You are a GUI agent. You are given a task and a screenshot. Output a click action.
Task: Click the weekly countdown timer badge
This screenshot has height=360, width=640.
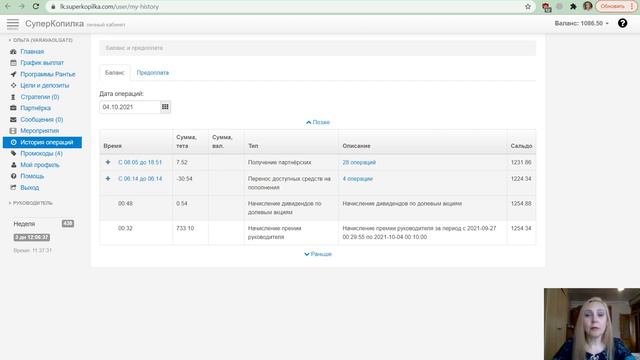click(31, 237)
